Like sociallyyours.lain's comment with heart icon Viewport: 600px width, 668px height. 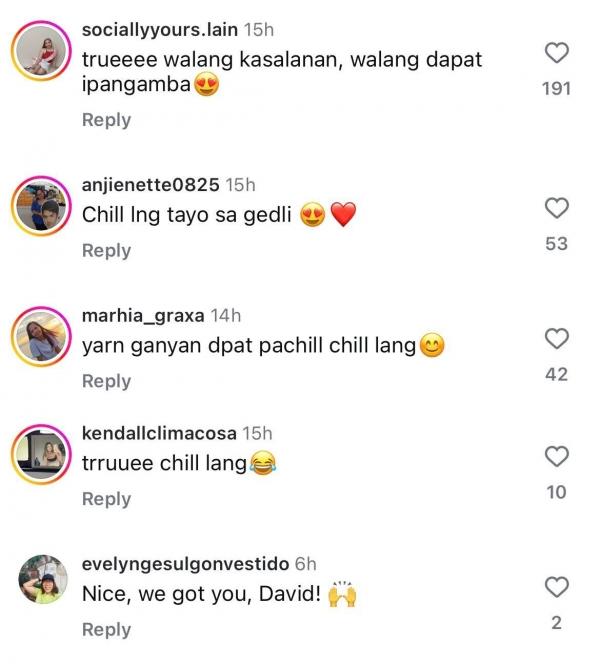[x=557, y=53]
